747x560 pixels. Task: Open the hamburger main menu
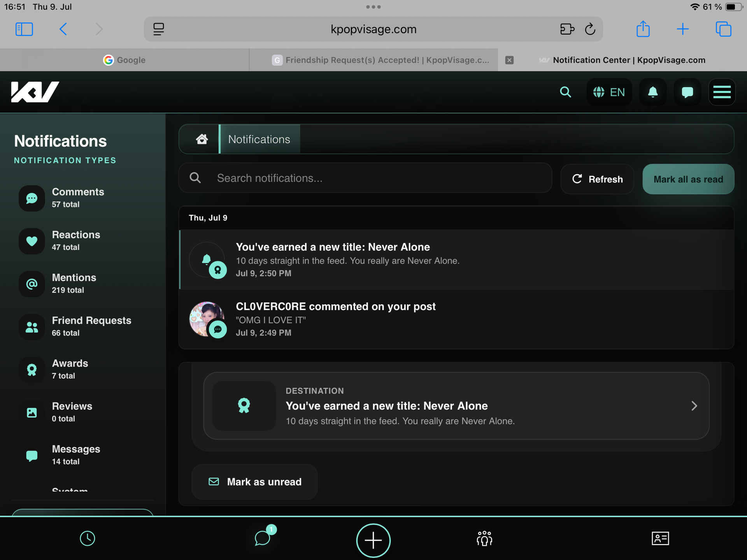722,92
